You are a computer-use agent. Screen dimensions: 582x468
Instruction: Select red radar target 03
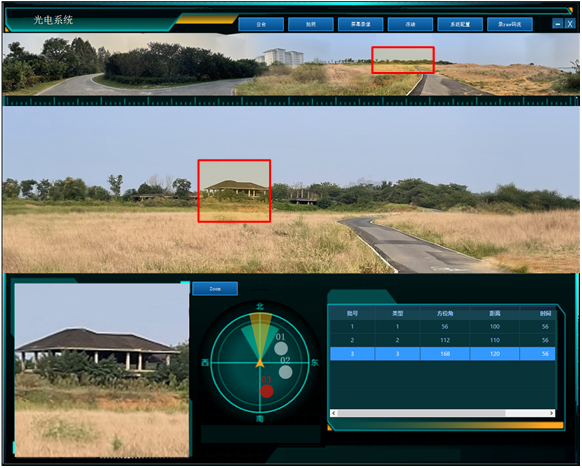click(267, 391)
